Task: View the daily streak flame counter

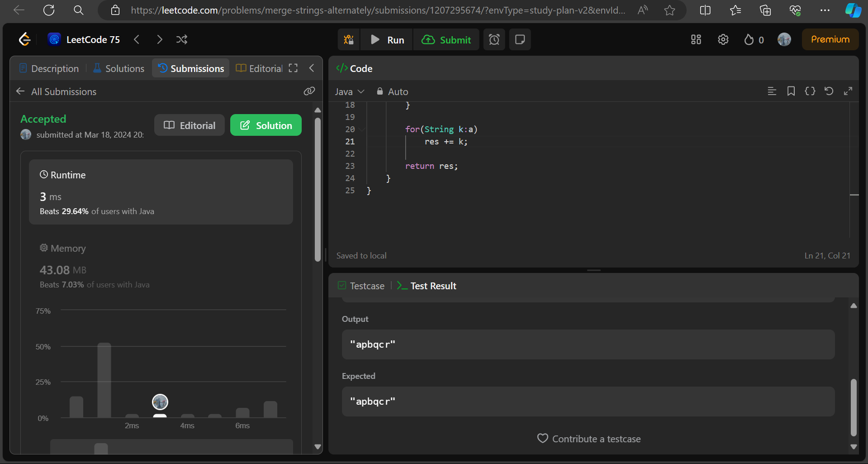Action: click(752, 39)
